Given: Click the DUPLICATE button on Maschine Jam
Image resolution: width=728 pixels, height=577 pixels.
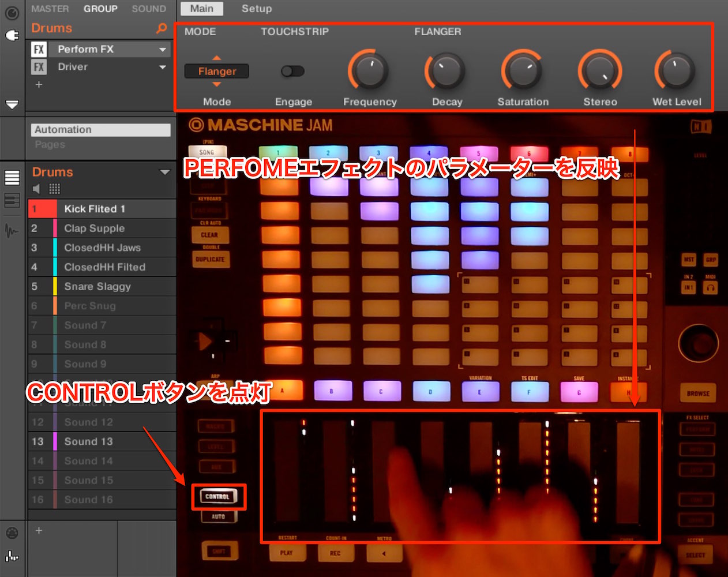Looking at the screenshot, I should click(210, 259).
